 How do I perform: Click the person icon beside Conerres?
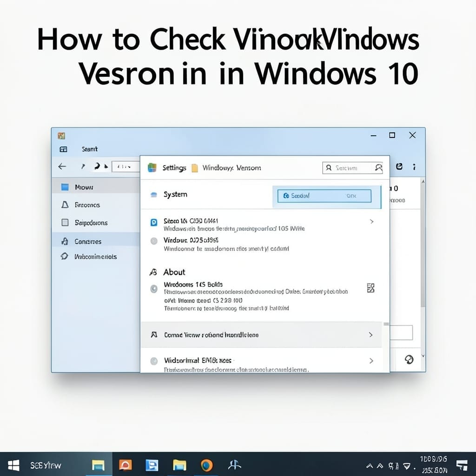coord(65,241)
